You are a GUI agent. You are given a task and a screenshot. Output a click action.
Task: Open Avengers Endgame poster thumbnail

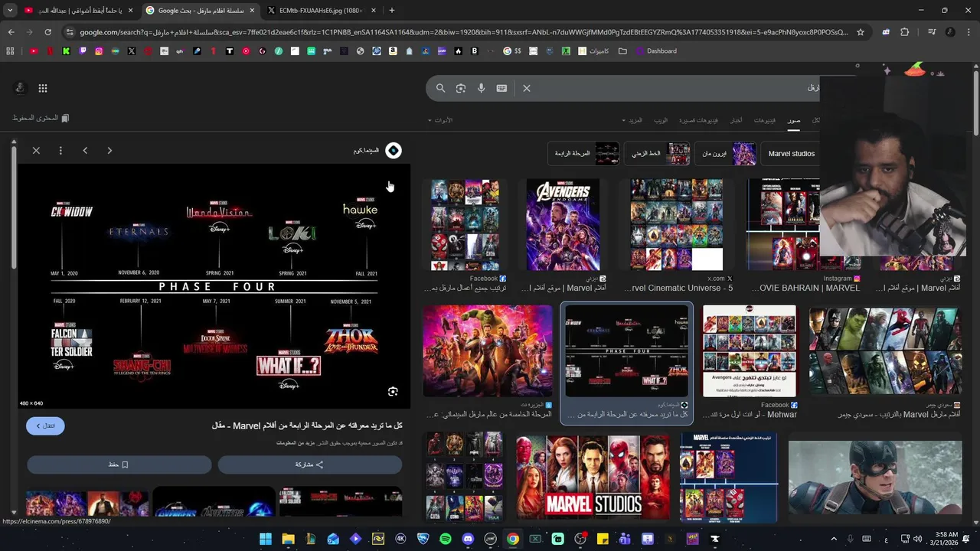563,225
